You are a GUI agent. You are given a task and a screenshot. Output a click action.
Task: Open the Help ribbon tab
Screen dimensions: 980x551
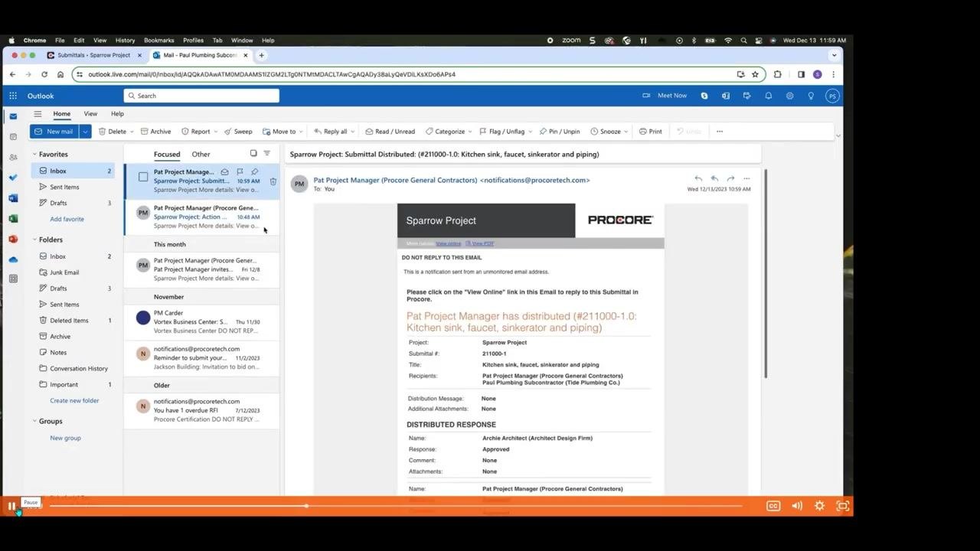tap(117, 114)
